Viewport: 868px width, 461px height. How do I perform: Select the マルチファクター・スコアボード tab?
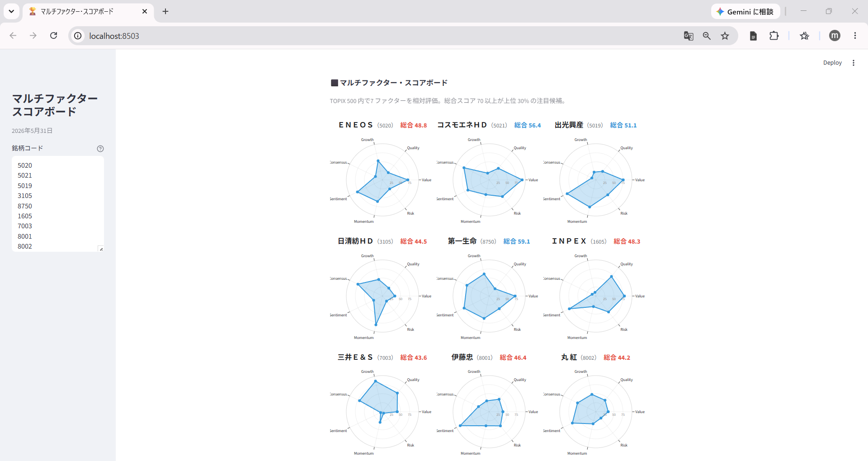[88, 11]
